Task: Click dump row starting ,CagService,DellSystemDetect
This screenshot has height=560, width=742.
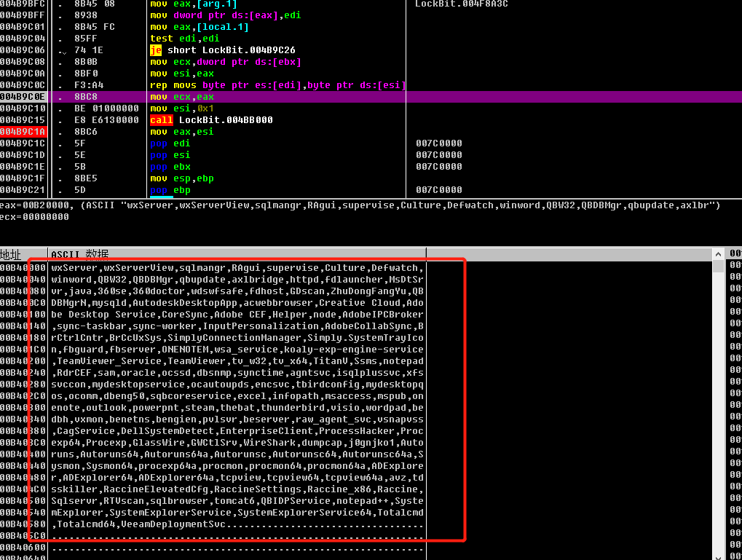Action: (237, 431)
